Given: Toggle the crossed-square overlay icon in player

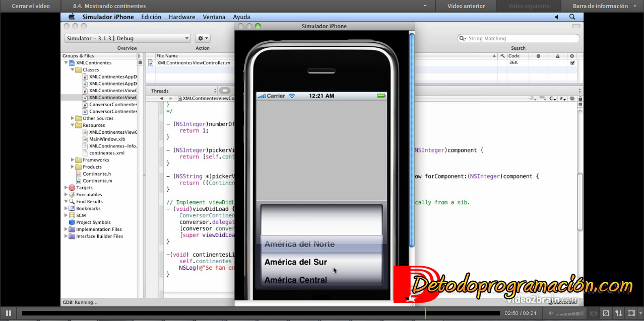Looking at the screenshot, I should click(x=605, y=313).
